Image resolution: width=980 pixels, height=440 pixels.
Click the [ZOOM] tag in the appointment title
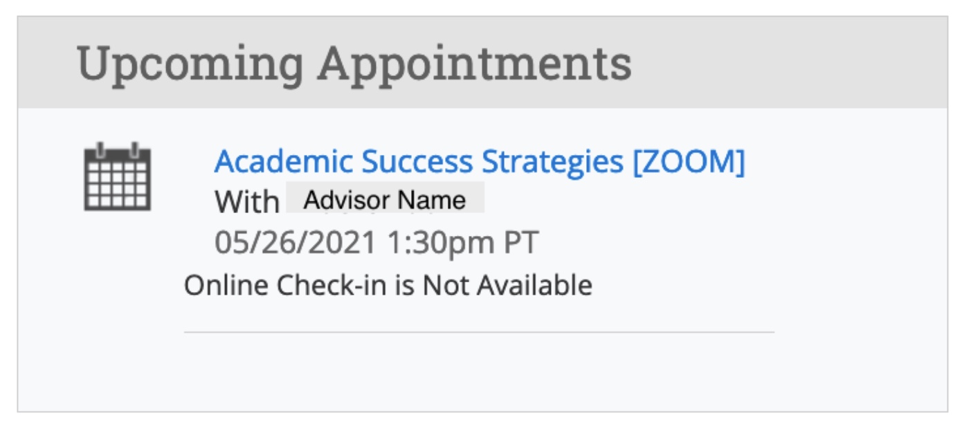(689, 162)
